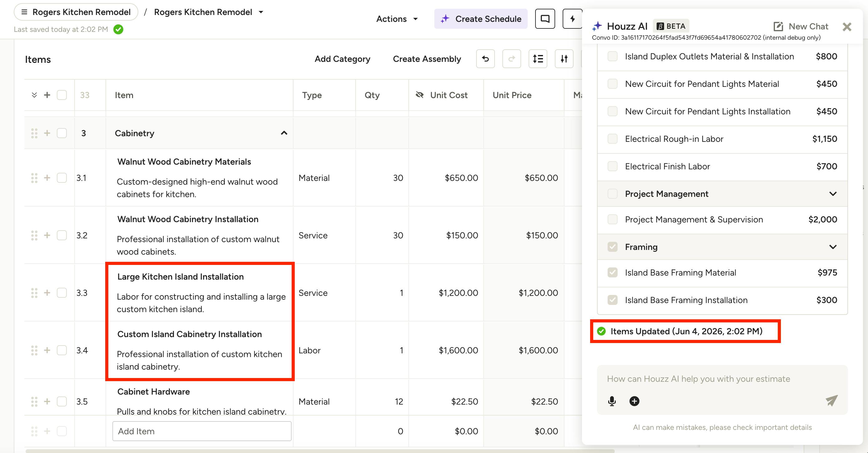The image size is (868, 453).
Task: Close the Houzz AI panel
Action: 847,27
